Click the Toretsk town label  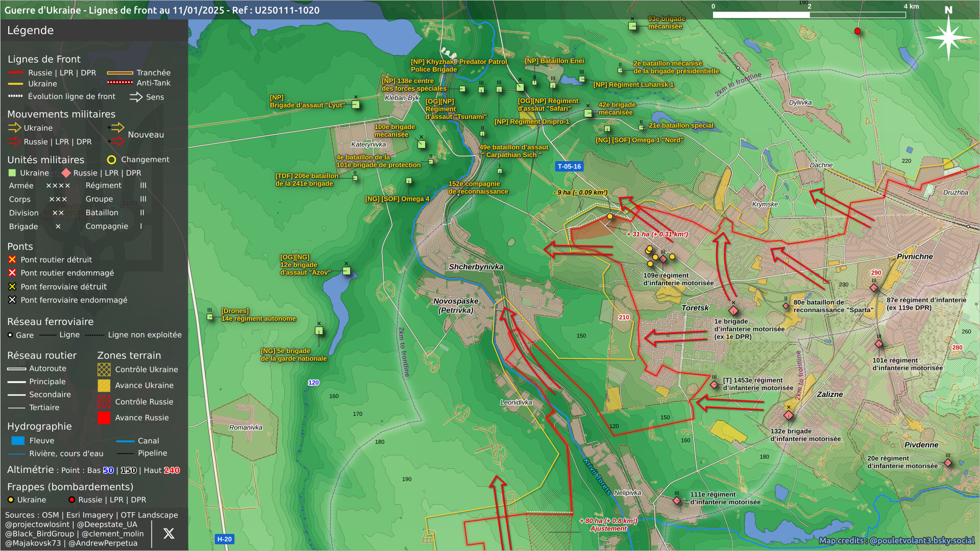695,308
